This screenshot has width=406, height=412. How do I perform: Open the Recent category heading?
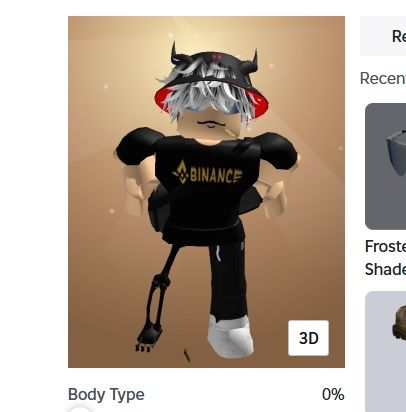pyautogui.click(x=383, y=78)
